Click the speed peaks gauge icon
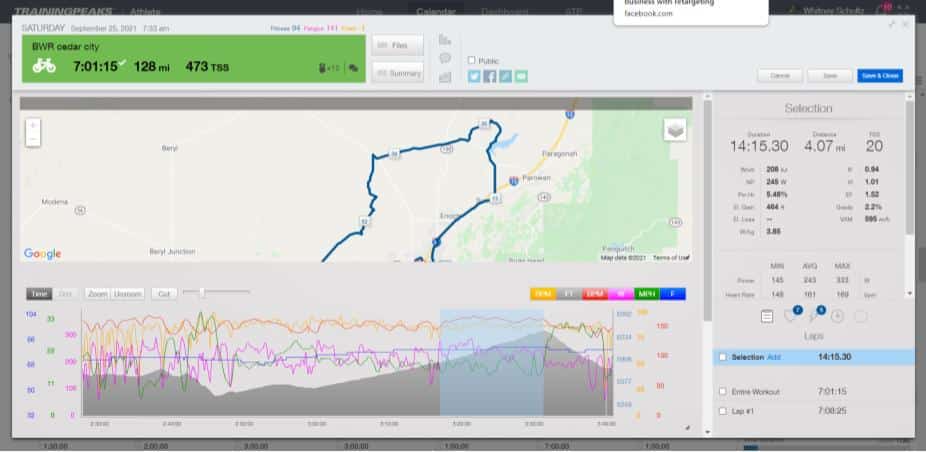This screenshot has height=452, width=926. [x=837, y=316]
